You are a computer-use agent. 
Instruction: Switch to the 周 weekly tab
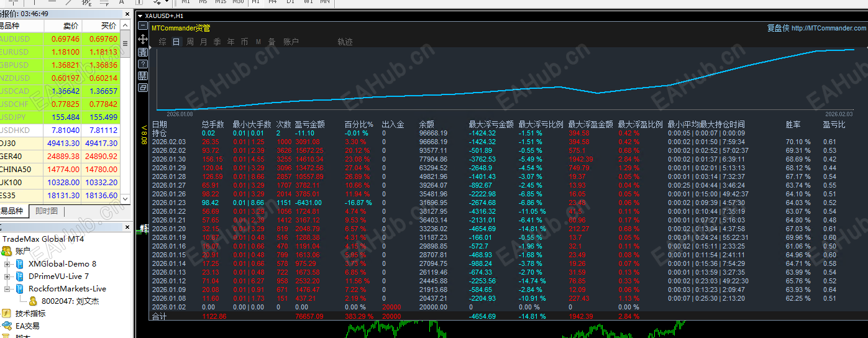(190, 42)
